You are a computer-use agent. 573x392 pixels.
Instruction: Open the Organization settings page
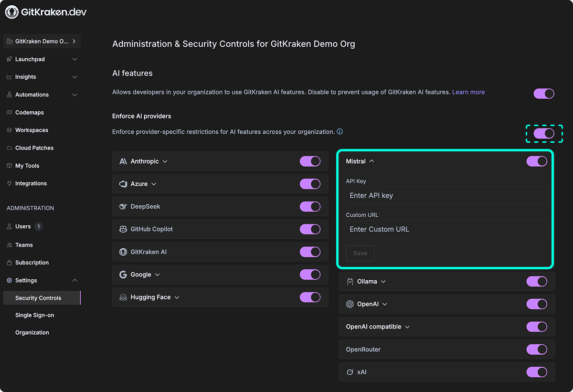click(32, 332)
